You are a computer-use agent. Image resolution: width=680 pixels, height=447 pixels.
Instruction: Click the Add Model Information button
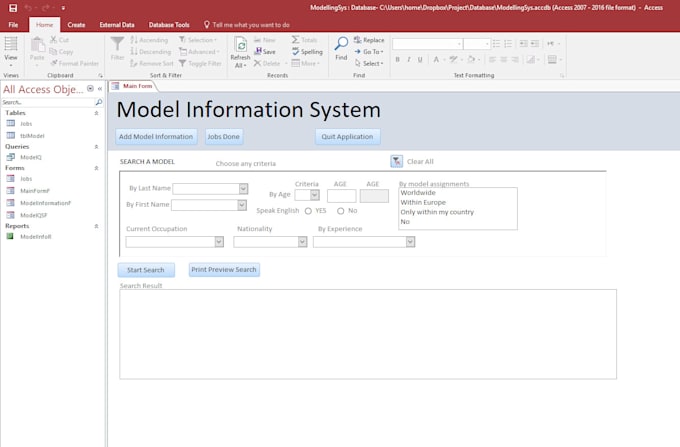tap(156, 137)
